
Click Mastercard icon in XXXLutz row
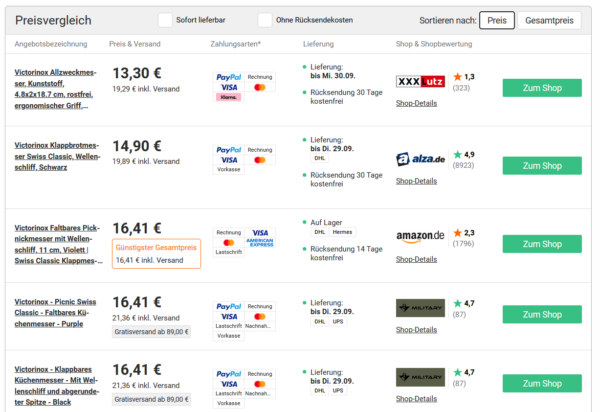click(x=260, y=87)
